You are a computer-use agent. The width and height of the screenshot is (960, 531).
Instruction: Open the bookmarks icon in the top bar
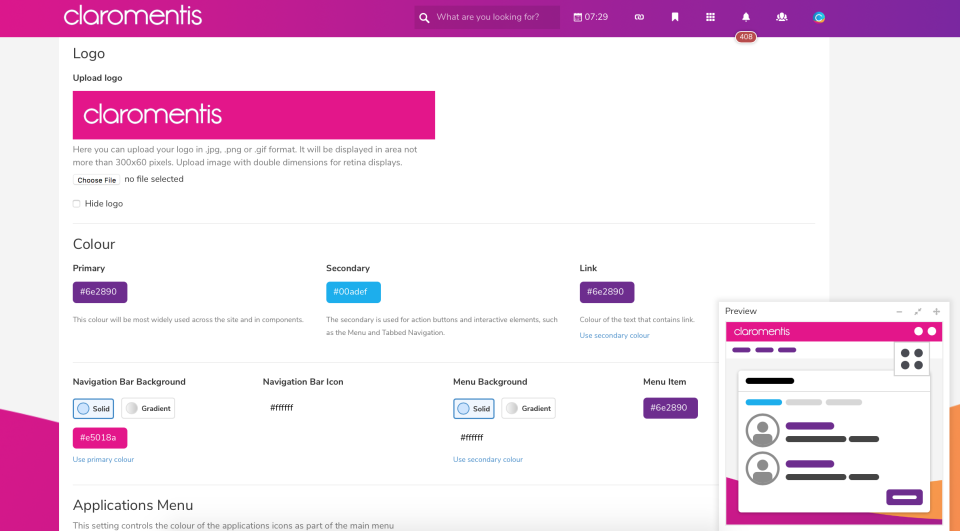[x=675, y=17]
